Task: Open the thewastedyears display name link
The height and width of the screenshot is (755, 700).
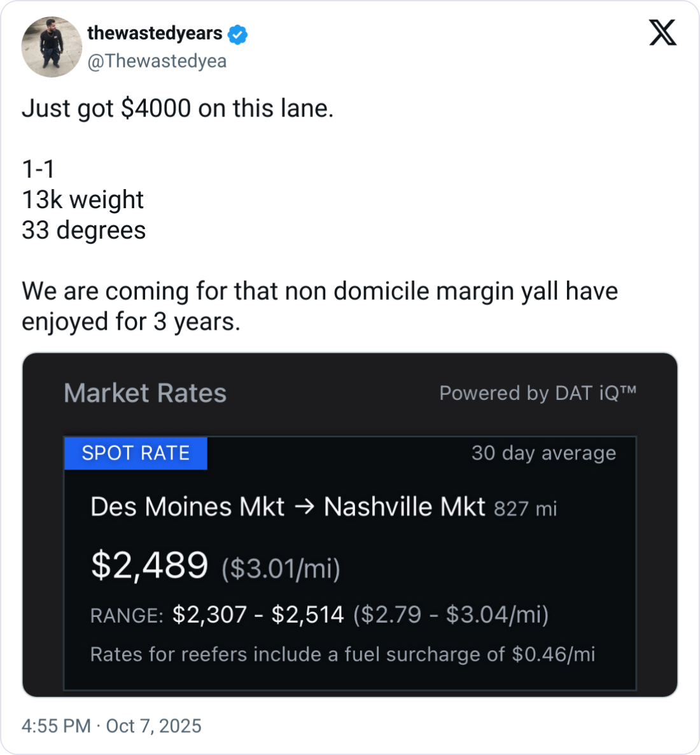Action: 155,33
